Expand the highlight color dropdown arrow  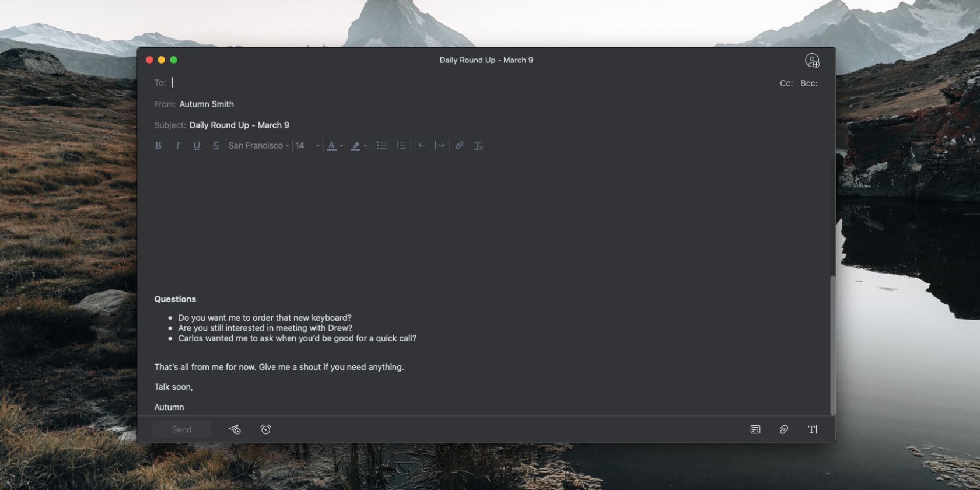pos(365,146)
